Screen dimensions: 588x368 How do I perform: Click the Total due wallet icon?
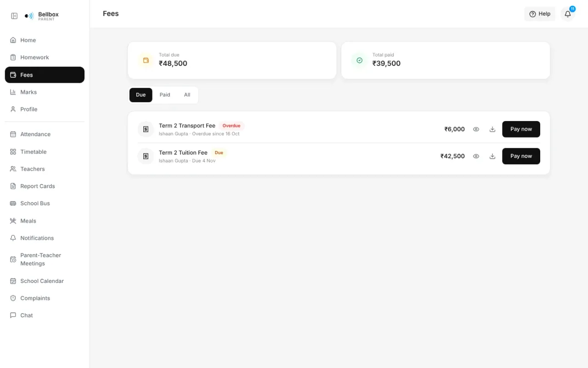(146, 60)
